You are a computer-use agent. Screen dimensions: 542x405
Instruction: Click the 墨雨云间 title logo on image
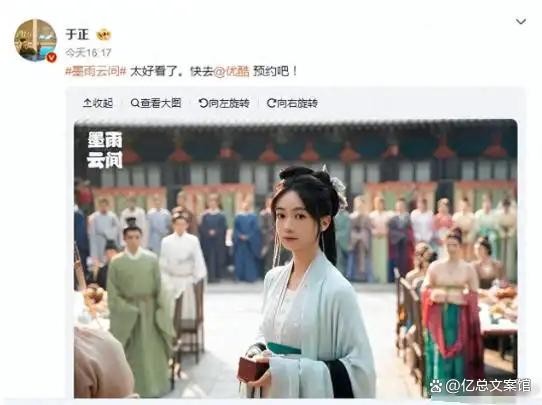coord(105,150)
